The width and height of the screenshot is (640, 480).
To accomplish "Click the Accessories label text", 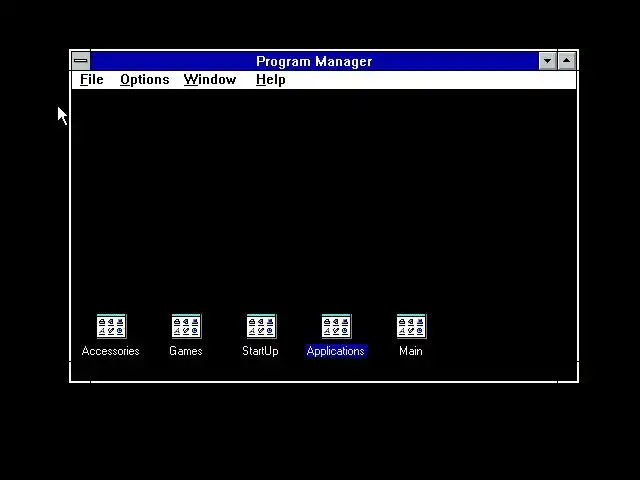I will 111,351.
